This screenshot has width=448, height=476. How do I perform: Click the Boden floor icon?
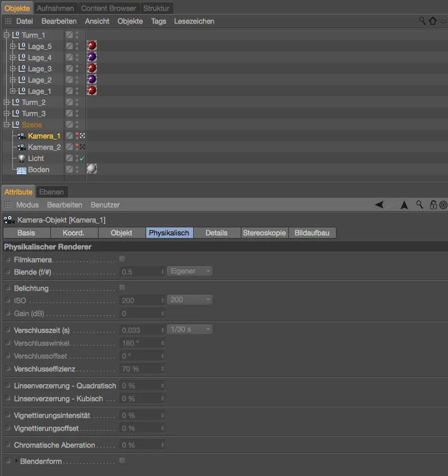coord(21,170)
